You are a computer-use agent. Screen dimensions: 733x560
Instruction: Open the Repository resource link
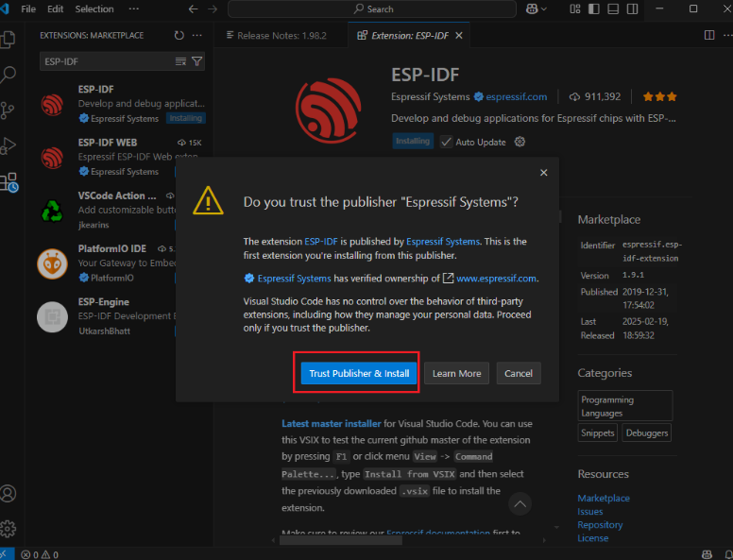coord(600,525)
